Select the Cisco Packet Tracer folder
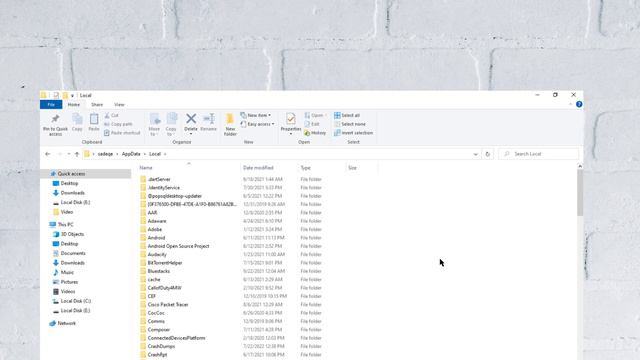 [x=231, y=304]
